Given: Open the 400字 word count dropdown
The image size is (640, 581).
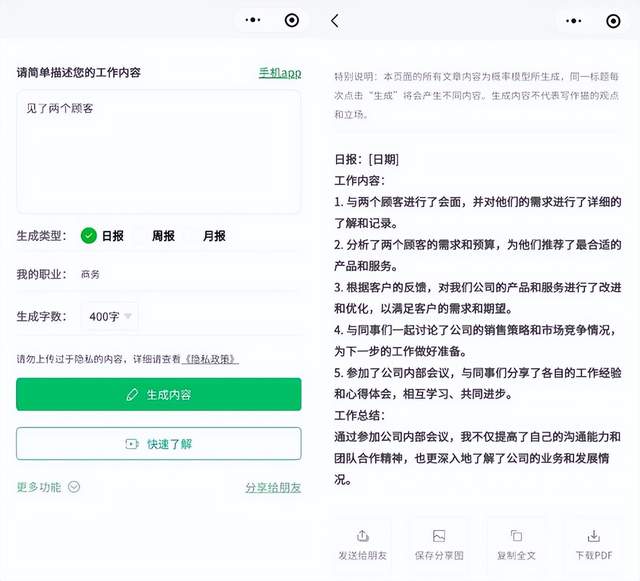Looking at the screenshot, I should [x=110, y=316].
